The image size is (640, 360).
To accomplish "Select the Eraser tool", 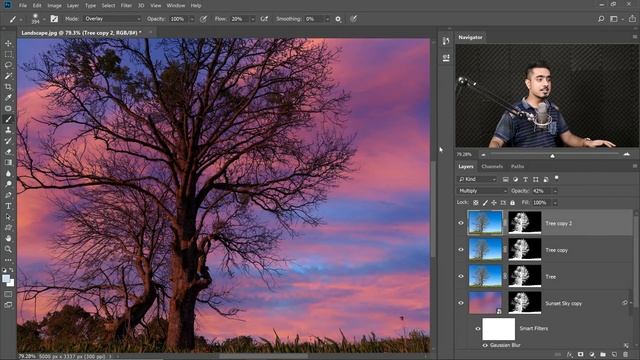I will pos(8,152).
